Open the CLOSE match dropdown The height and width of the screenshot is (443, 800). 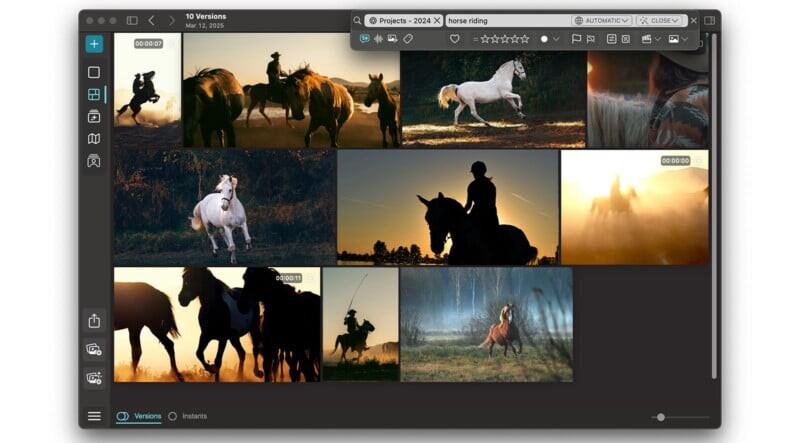660,20
